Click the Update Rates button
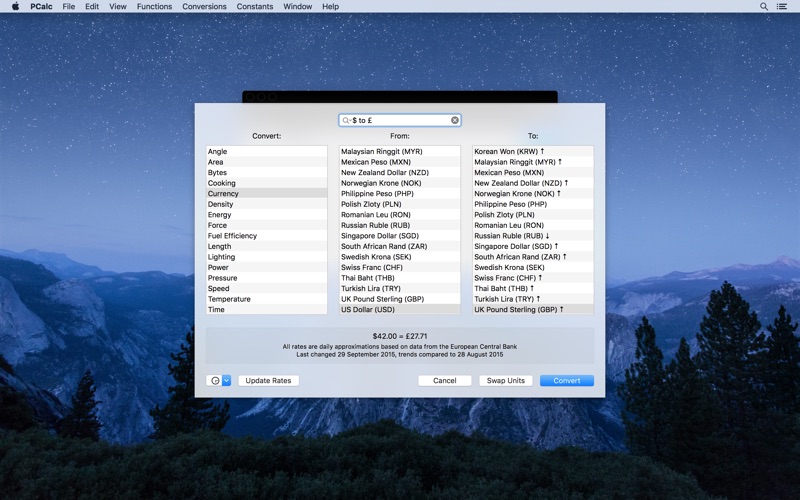 (268, 381)
